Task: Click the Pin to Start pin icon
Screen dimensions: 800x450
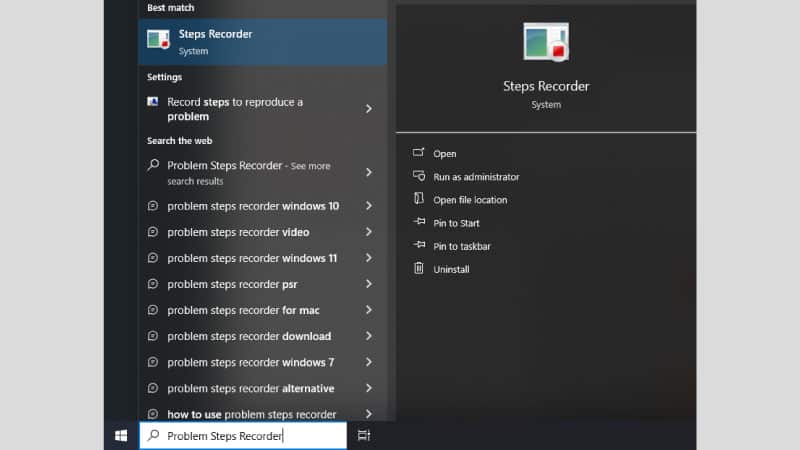Action: click(x=419, y=221)
